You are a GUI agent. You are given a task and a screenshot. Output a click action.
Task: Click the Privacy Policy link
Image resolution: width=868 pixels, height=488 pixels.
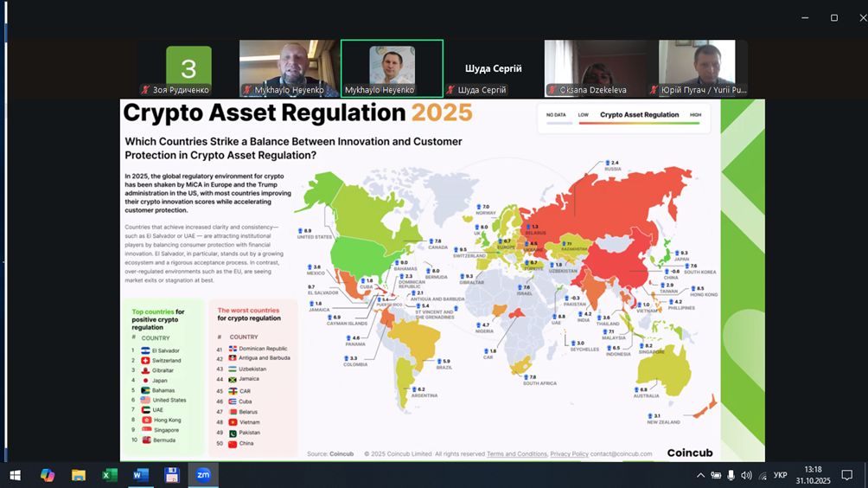[x=569, y=453]
